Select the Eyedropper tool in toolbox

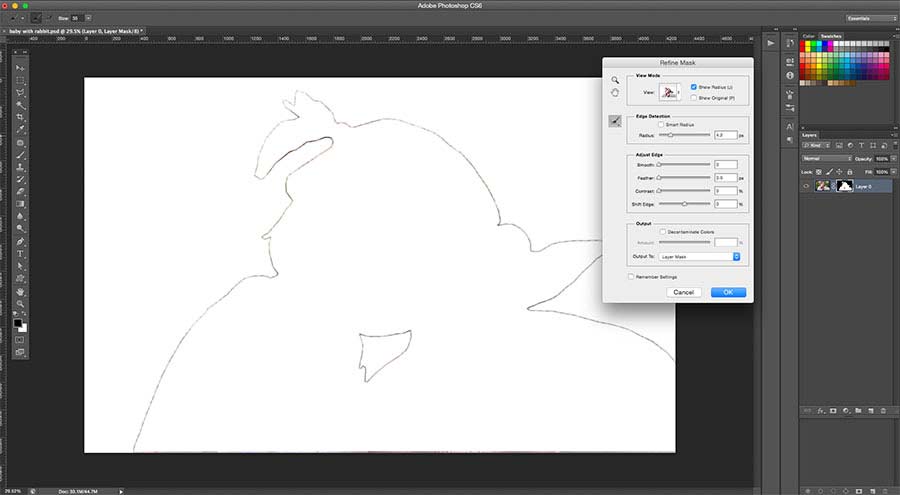20,130
